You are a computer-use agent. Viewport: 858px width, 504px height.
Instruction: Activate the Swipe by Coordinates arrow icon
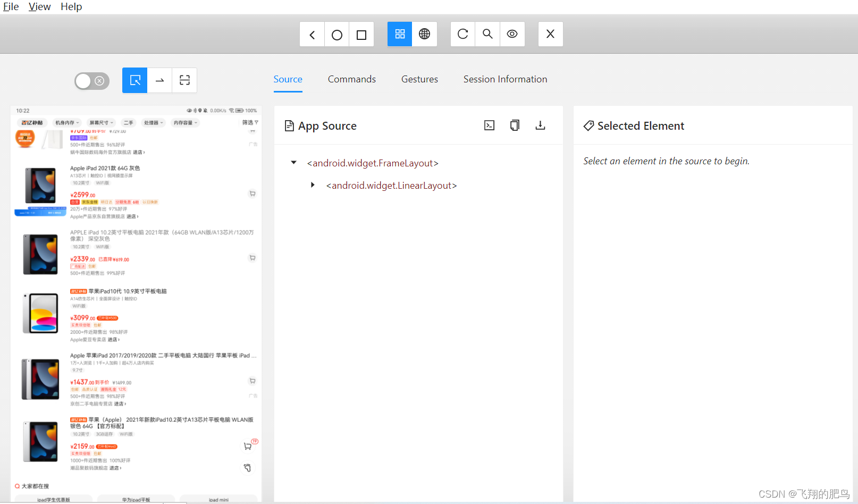tap(159, 80)
